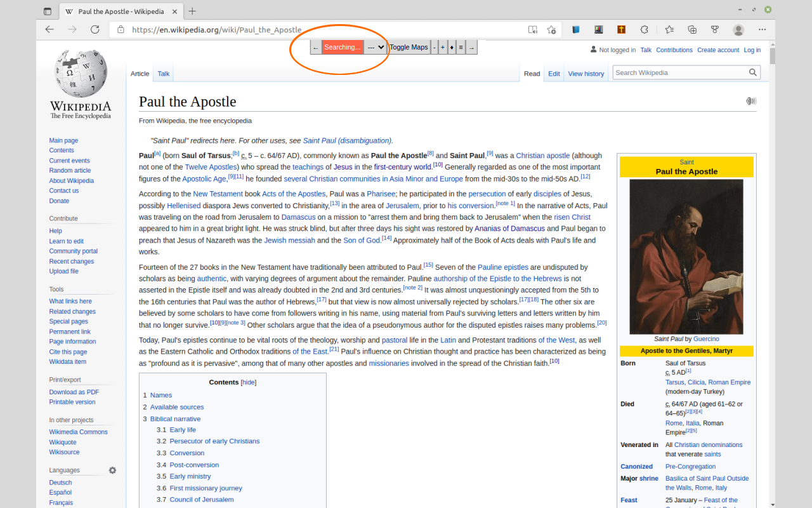This screenshot has height=508, width=812.
Task: Switch language to Deutsch
Action: (61, 483)
